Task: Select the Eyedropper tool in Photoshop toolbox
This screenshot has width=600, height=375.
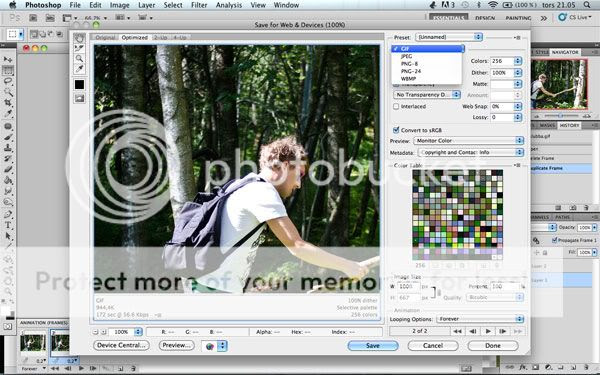Action: [8, 114]
